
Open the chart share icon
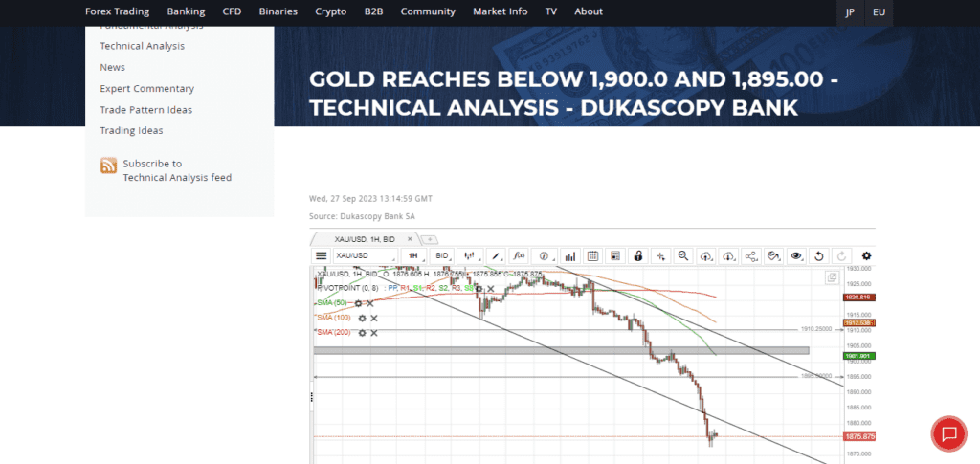pos(751,256)
